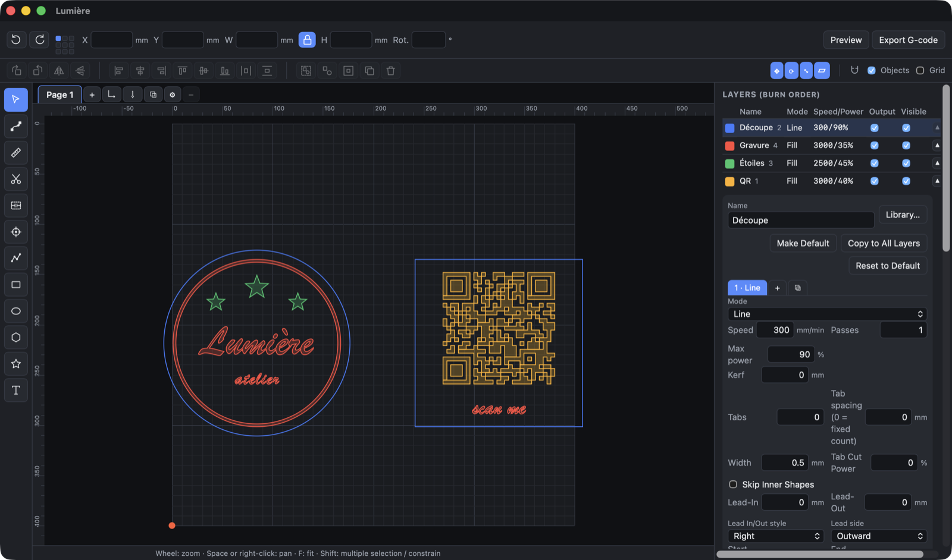Delete selection with trash icon
The width and height of the screenshot is (952, 560).
[391, 71]
